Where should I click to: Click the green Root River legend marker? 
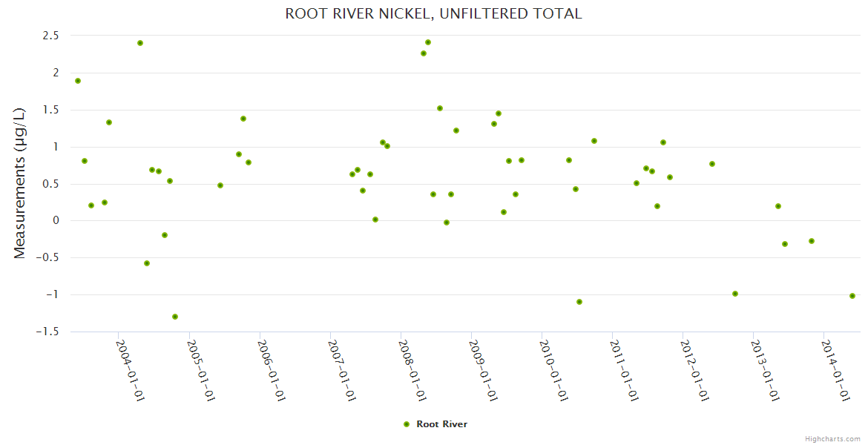[x=406, y=424]
